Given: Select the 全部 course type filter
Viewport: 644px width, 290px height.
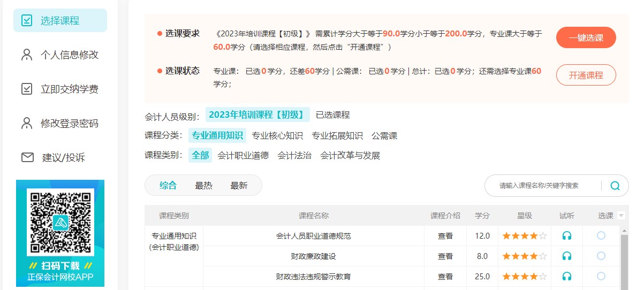Looking at the screenshot, I should point(200,155).
